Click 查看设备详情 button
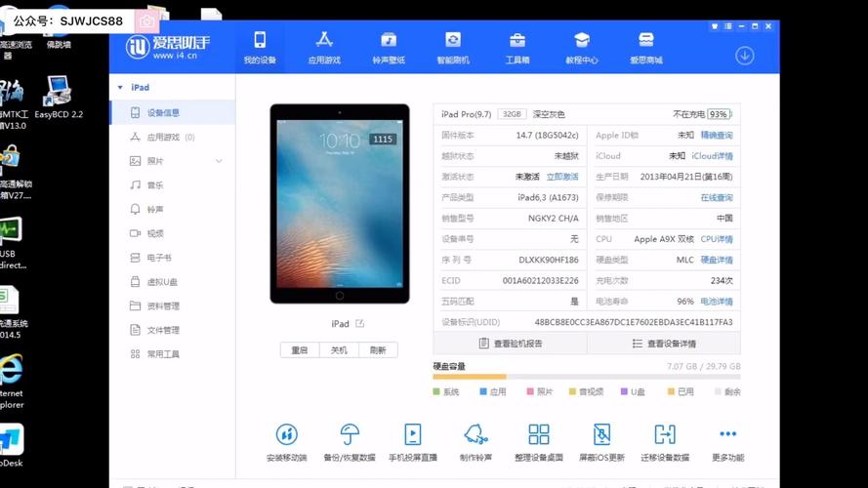This screenshot has width=868, height=488. coord(664,344)
